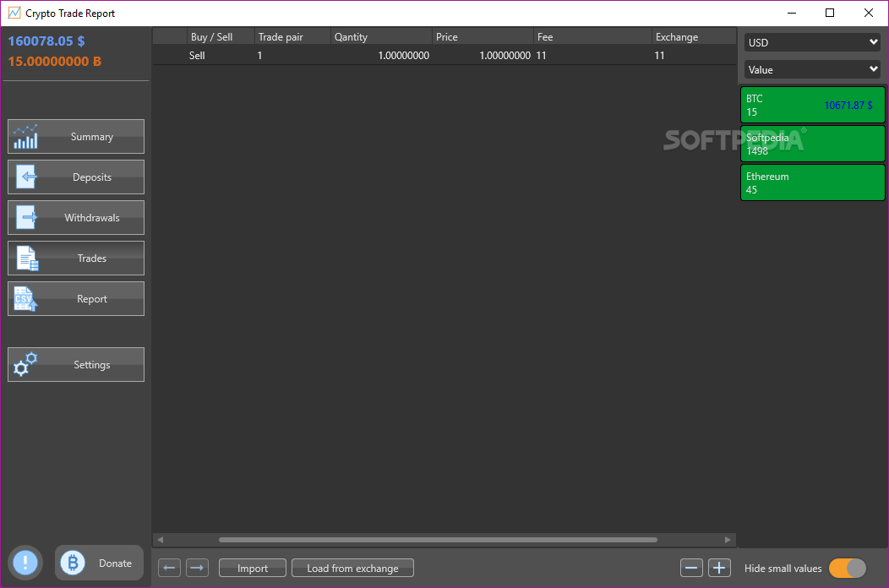
Task: Click the scrollbar right arrow
Action: point(728,540)
